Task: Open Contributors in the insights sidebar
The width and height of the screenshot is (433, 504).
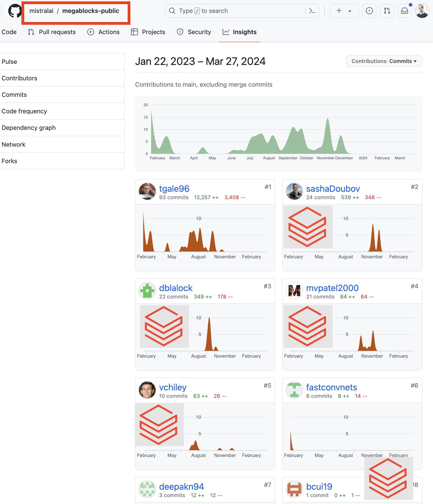Action: pyautogui.click(x=62, y=78)
